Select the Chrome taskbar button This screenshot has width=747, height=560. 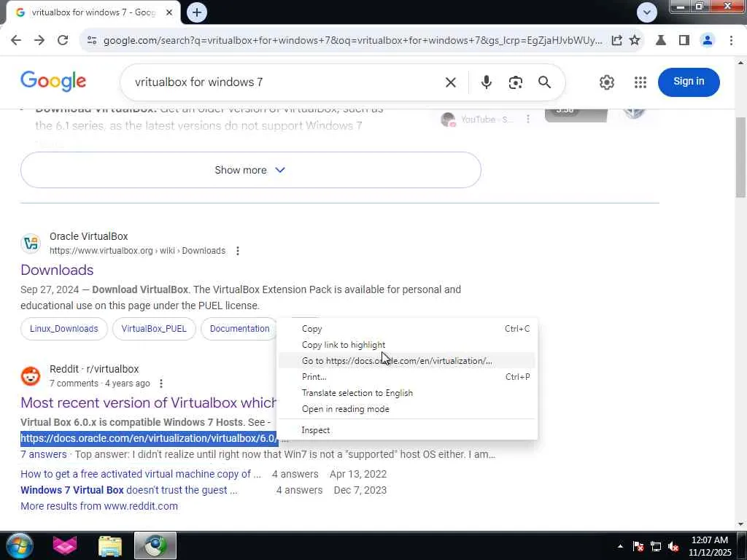155,545
